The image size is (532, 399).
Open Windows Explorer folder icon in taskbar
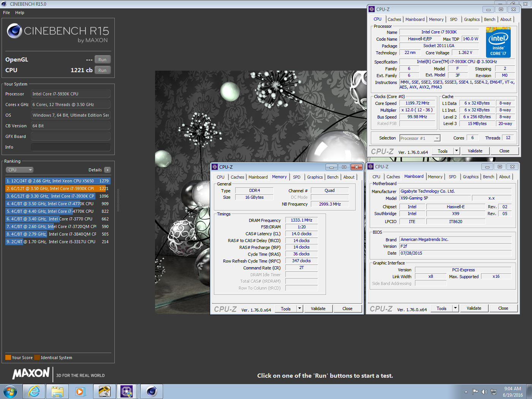click(57, 391)
